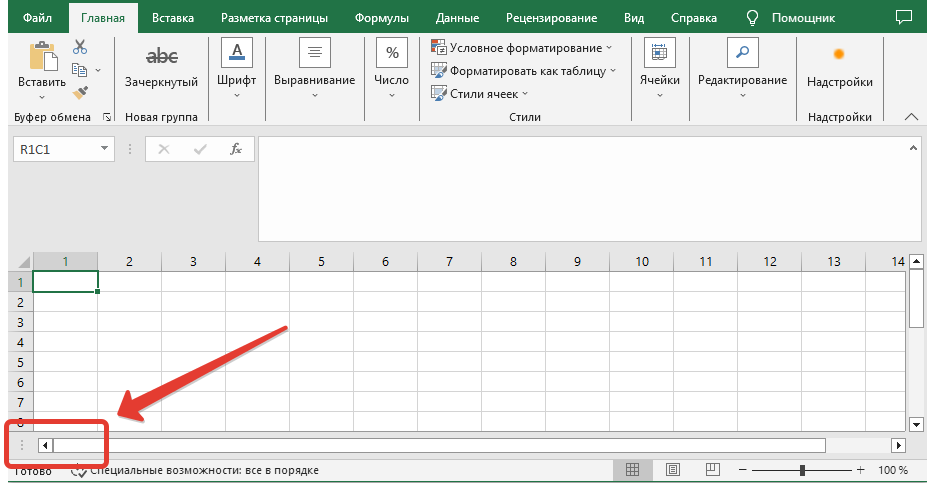The width and height of the screenshot is (927, 483).
Task: Expand Форматировать как таблицу dropdown
Action: pyautogui.click(x=613, y=71)
